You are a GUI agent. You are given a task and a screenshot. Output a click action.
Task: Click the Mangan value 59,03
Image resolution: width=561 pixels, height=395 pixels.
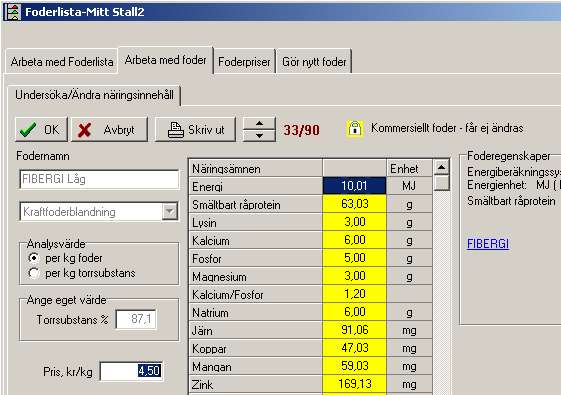click(354, 366)
